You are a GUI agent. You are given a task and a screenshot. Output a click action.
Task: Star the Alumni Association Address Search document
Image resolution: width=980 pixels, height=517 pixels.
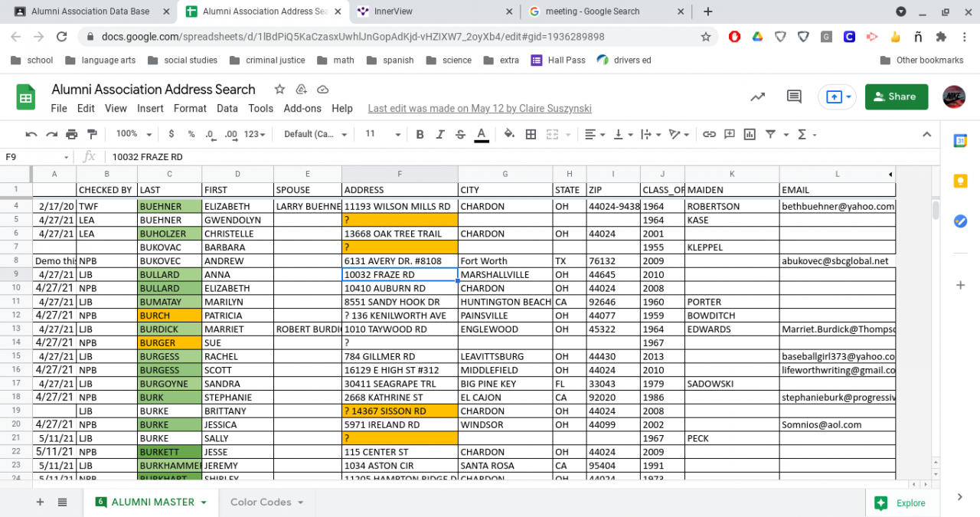[279, 90]
